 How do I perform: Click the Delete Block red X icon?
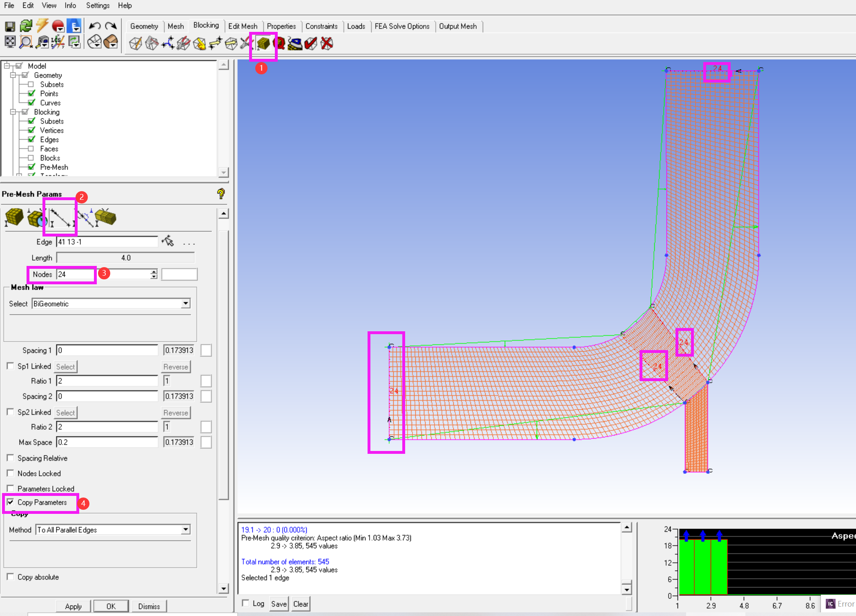(327, 43)
